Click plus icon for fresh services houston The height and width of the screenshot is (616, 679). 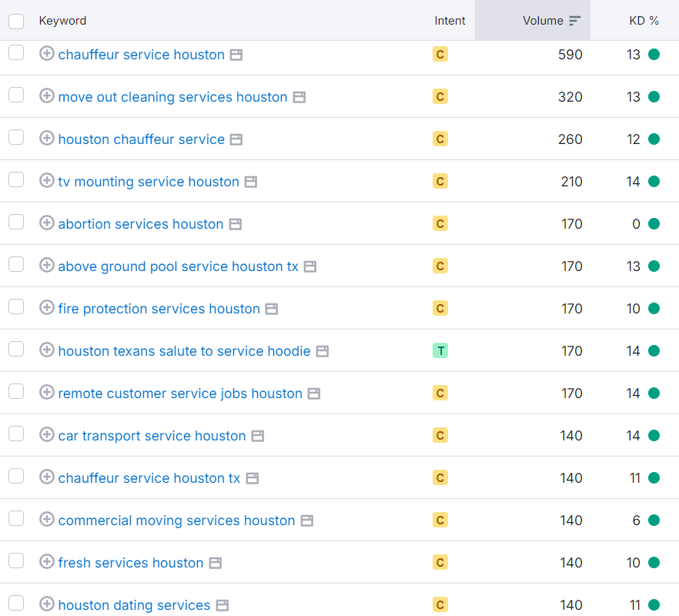(47, 561)
